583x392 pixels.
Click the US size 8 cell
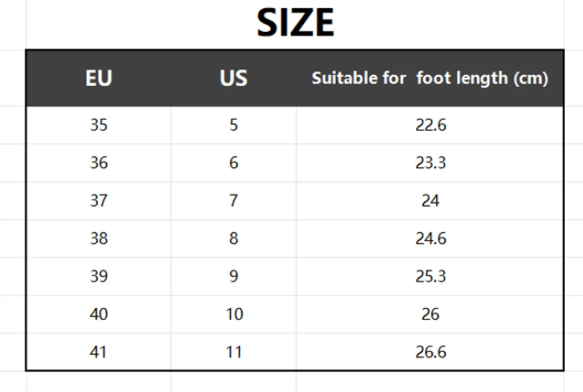[x=234, y=238]
